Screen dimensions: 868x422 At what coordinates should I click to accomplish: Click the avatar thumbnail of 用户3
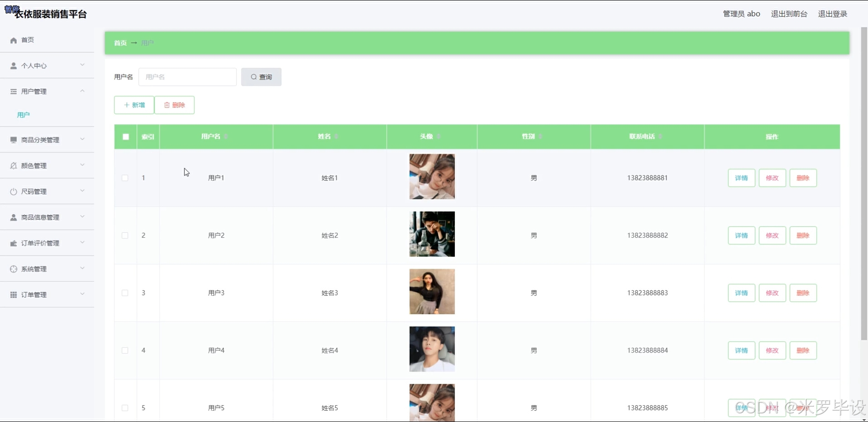[x=432, y=291]
